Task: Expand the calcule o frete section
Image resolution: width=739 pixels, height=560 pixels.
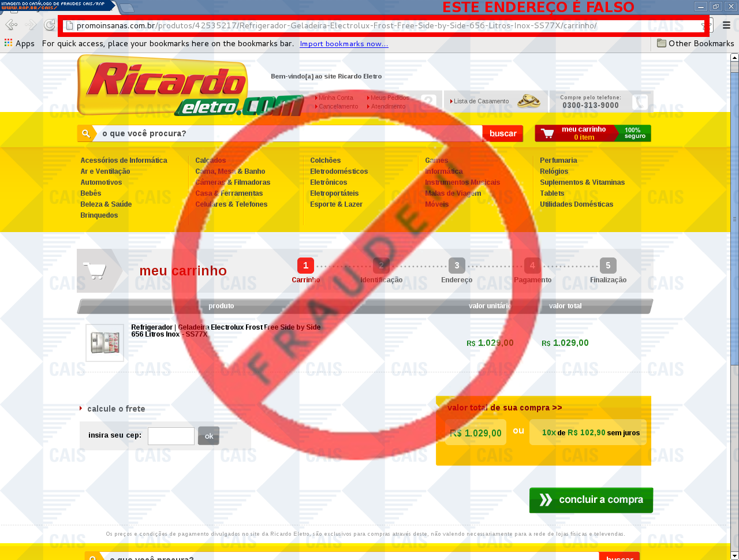Action: [115, 409]
